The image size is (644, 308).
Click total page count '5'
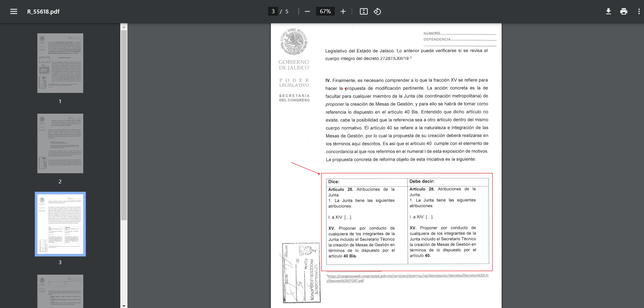287,12
